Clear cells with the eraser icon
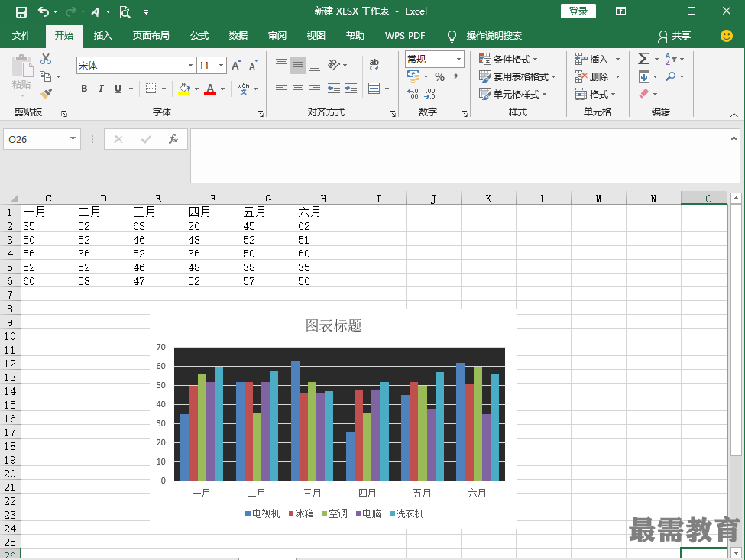This screenshot has width=745, height=560. pyautogui.click(x=644, y=93)
